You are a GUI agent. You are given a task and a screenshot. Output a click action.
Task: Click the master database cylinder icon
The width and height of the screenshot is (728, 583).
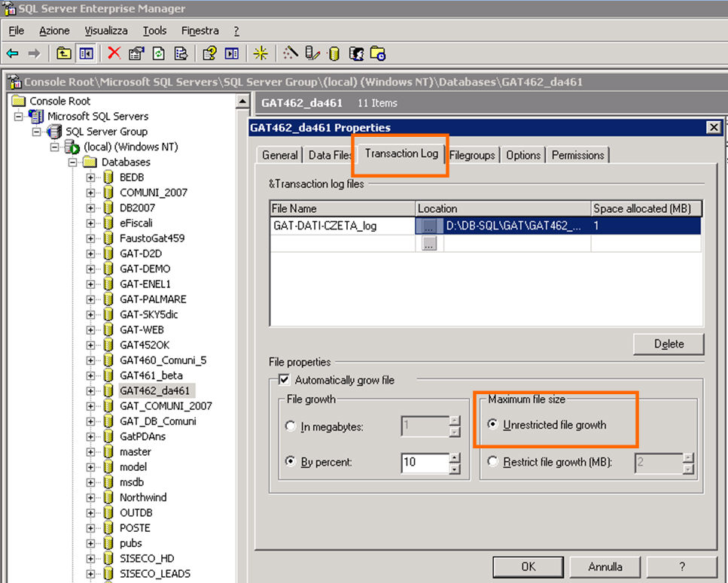click(108, 451)
